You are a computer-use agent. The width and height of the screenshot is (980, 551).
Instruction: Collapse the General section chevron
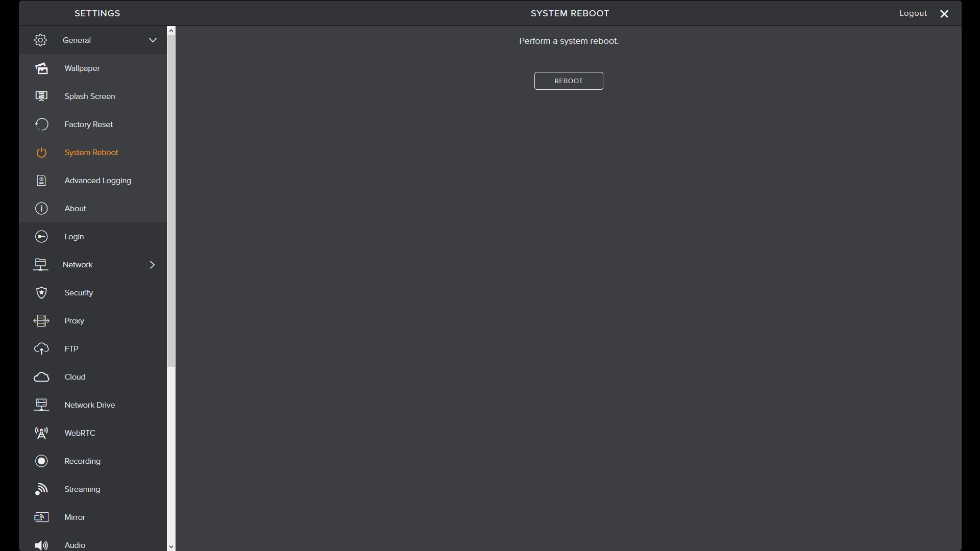click(153, 40)
